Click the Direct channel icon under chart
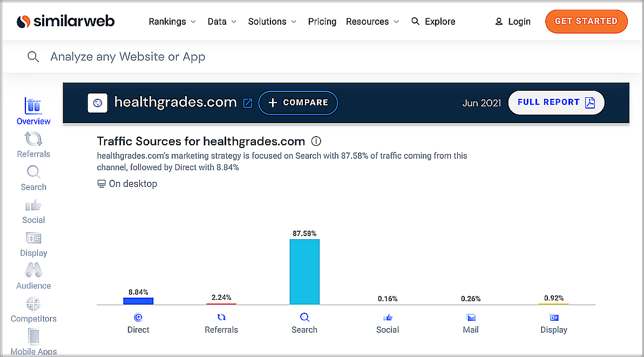The image size is (644, 357). click(x=138, y=317)
